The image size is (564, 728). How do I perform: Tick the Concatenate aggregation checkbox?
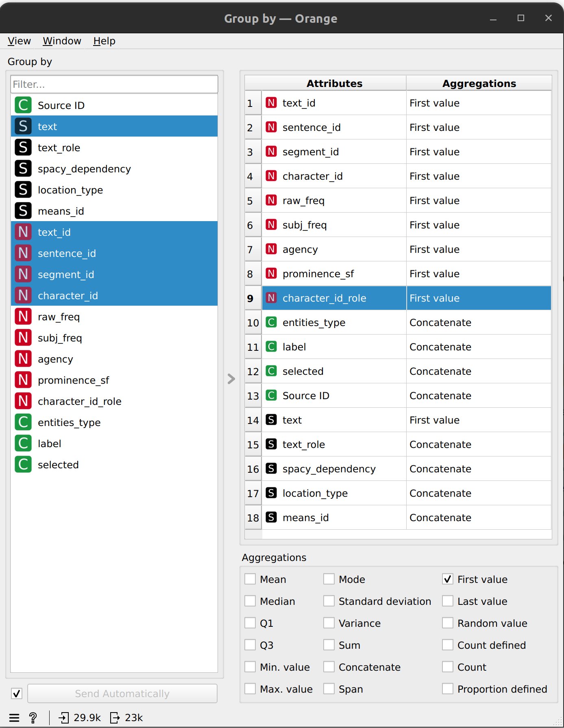click(329, 667)
